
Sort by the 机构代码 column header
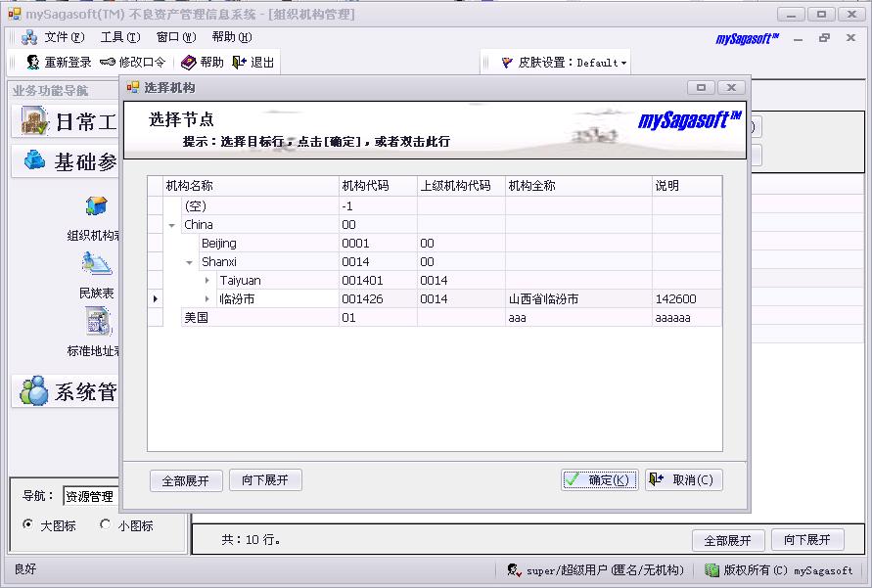[378, 186]
